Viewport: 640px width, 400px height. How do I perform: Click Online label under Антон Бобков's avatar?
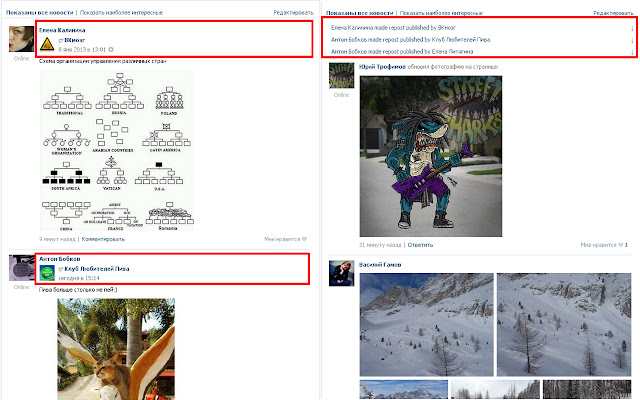21,287
